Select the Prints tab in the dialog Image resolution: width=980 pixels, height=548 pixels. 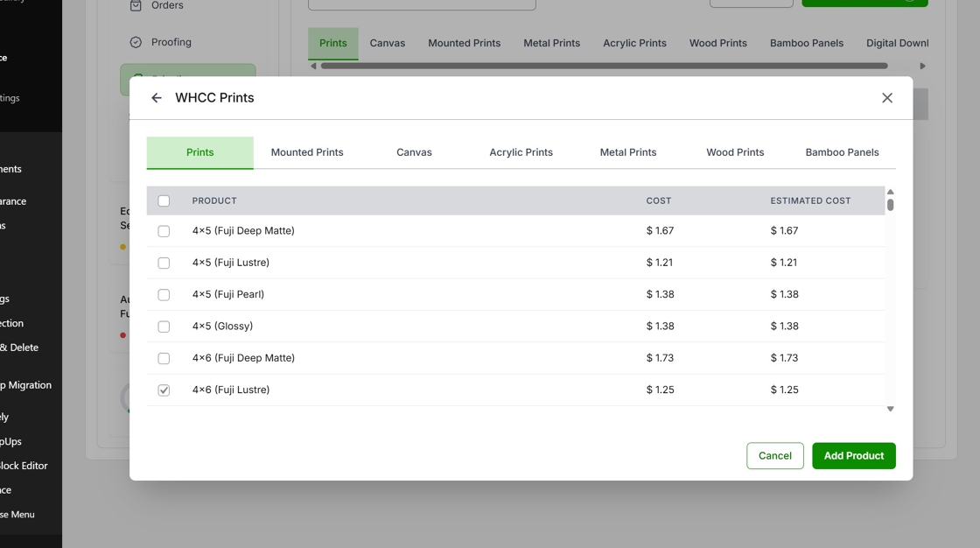pyautogui.click(x=200, y=152)
